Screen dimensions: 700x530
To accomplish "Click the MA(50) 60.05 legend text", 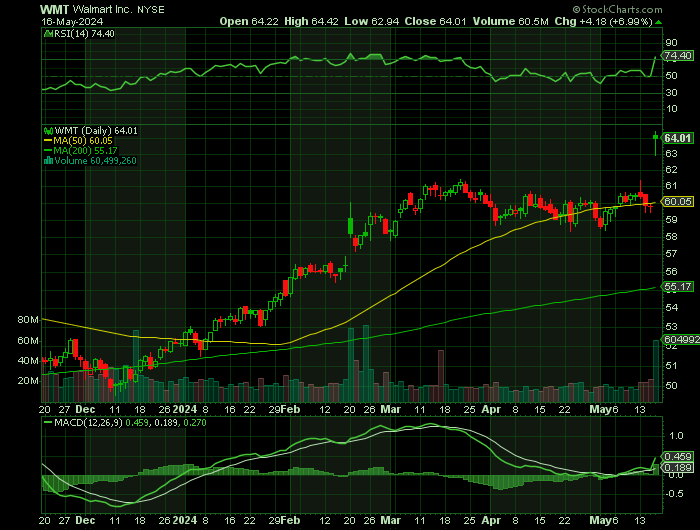I will click(83, 141).
